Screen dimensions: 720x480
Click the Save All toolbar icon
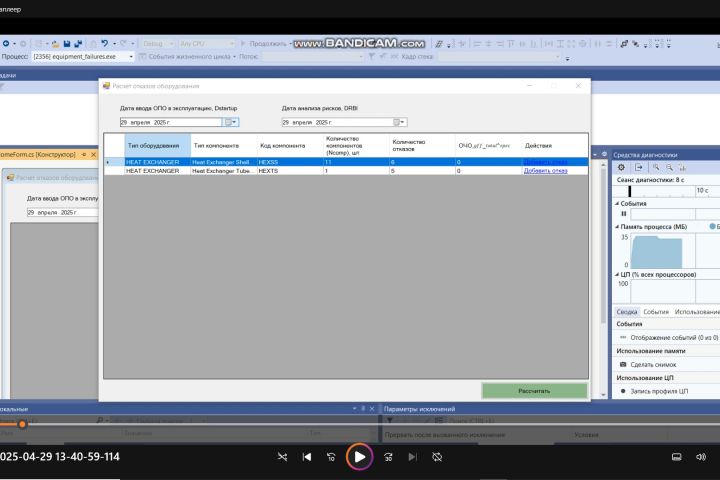(x=78, y=44)
